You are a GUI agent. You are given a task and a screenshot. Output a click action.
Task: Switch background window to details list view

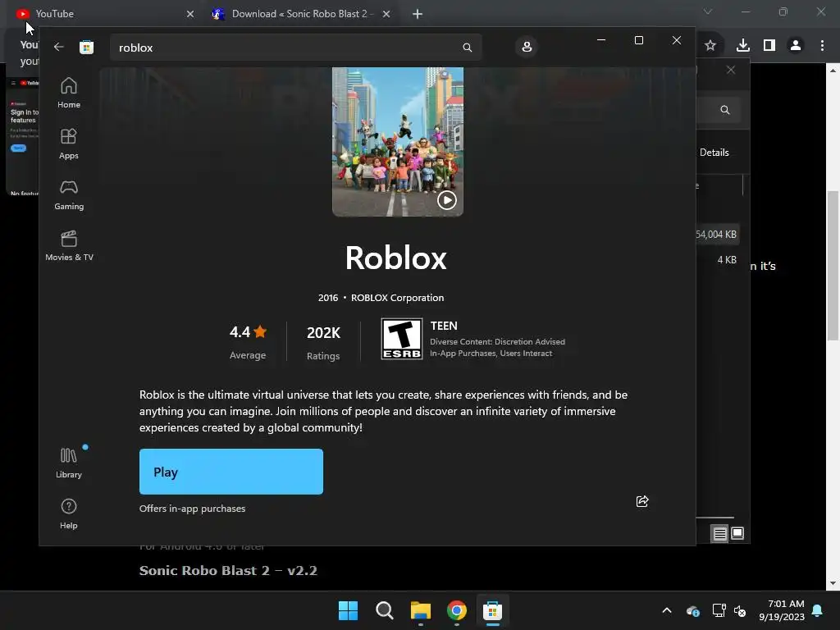[x=720, y=533]
